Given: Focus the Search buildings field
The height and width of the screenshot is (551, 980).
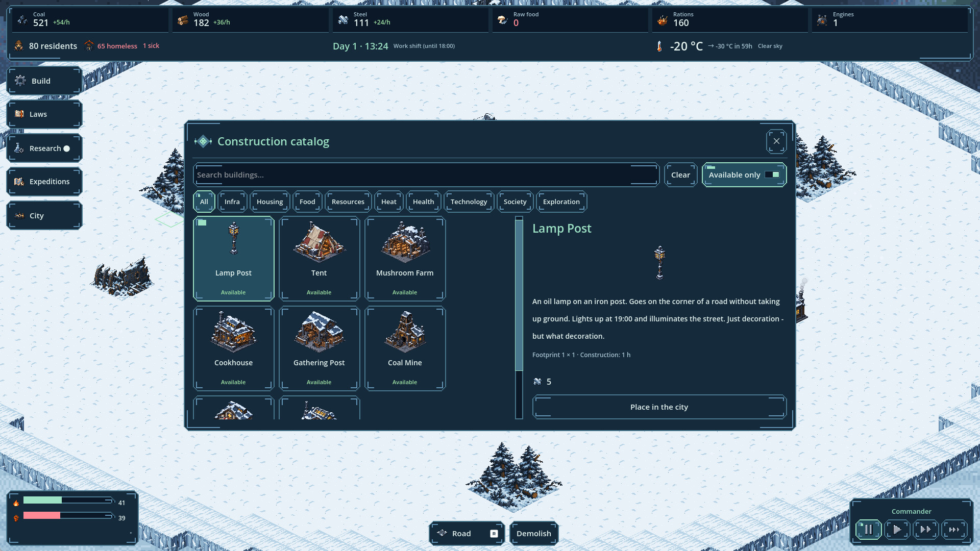Looking at the screenshot, I should [x=426, y=175].
